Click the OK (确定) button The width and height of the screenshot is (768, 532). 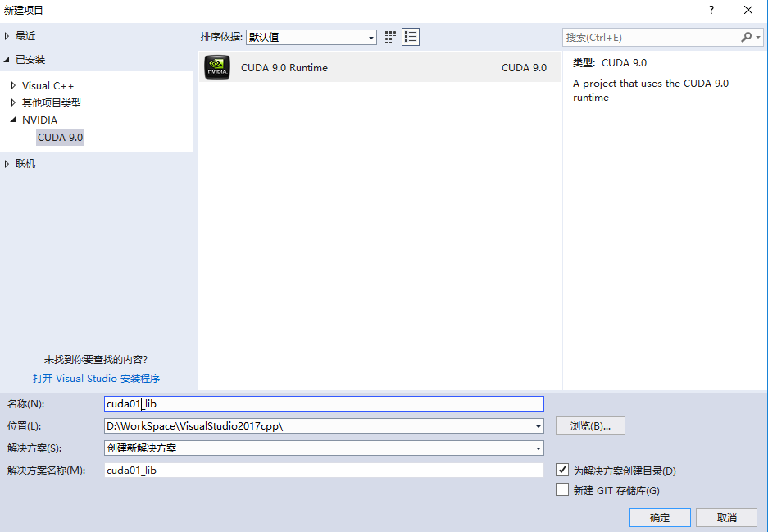pos(660,517)
